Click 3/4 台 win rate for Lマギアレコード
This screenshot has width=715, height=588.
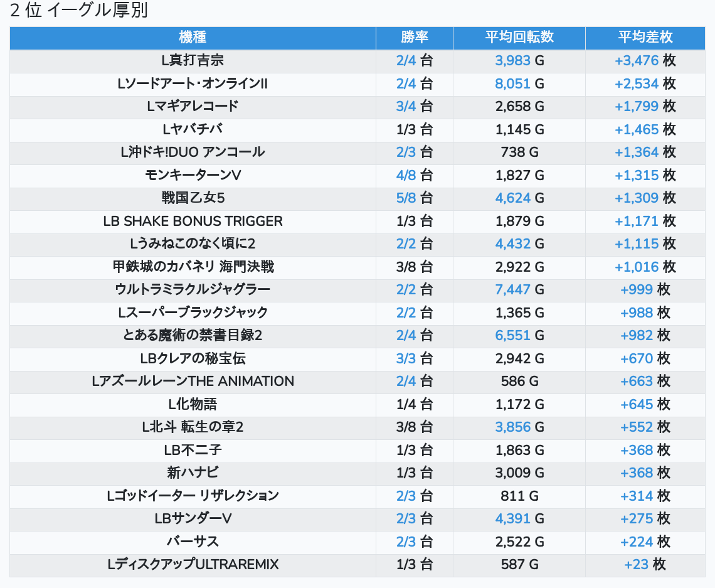414,107
